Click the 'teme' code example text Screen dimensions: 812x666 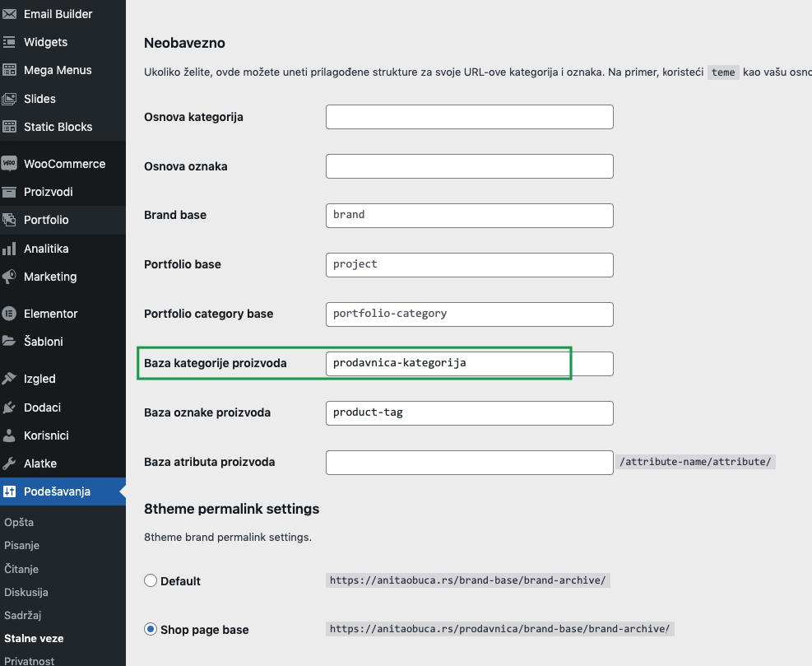click(x=723, y=72)
